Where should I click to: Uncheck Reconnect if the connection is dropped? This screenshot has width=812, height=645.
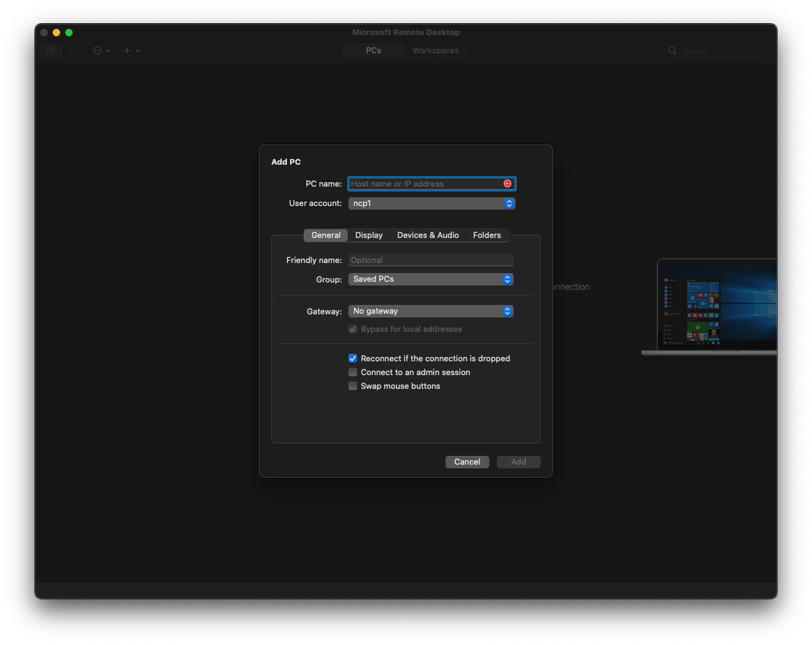[x=353, y=358]
